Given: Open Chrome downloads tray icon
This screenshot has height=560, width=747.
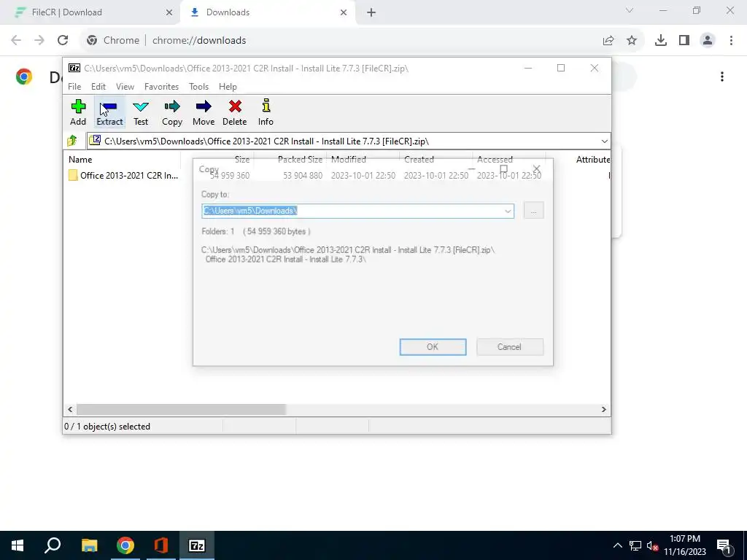Looking at the screenshot, I should pyautogui.click(x=661, y=41).
